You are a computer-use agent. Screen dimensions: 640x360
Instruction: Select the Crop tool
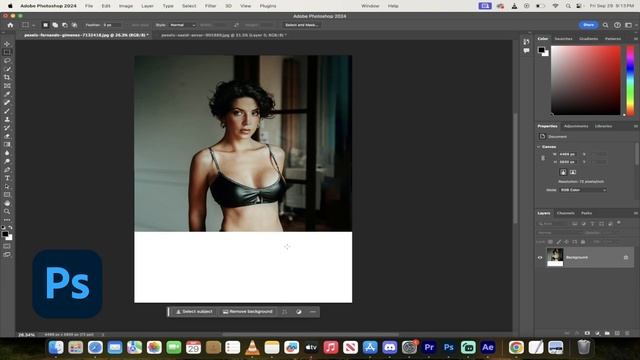[7, 77]
